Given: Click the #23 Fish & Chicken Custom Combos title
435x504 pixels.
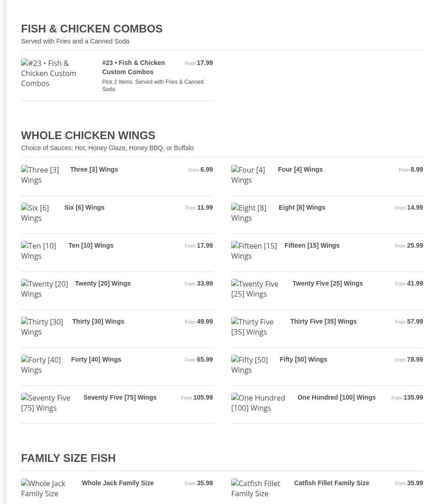Looking at the screenshot, I should [133, 67].
